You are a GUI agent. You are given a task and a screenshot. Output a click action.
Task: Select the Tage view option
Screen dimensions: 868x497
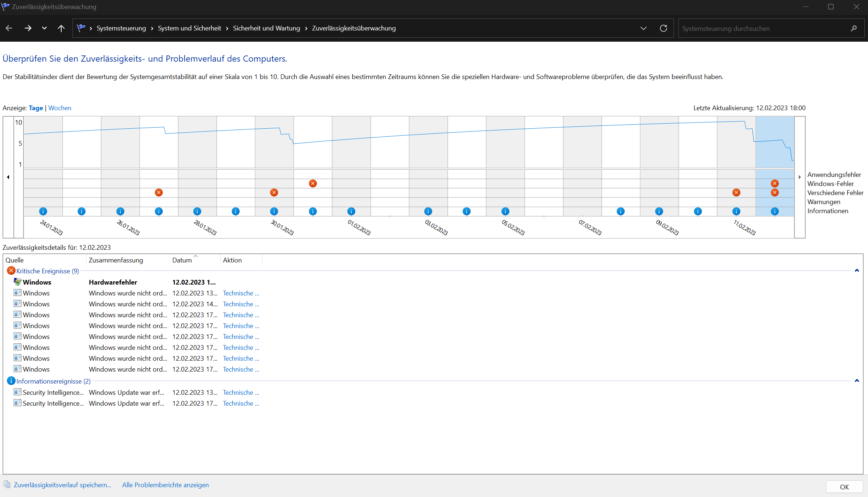pyautogui.click(x=36, y=108)
